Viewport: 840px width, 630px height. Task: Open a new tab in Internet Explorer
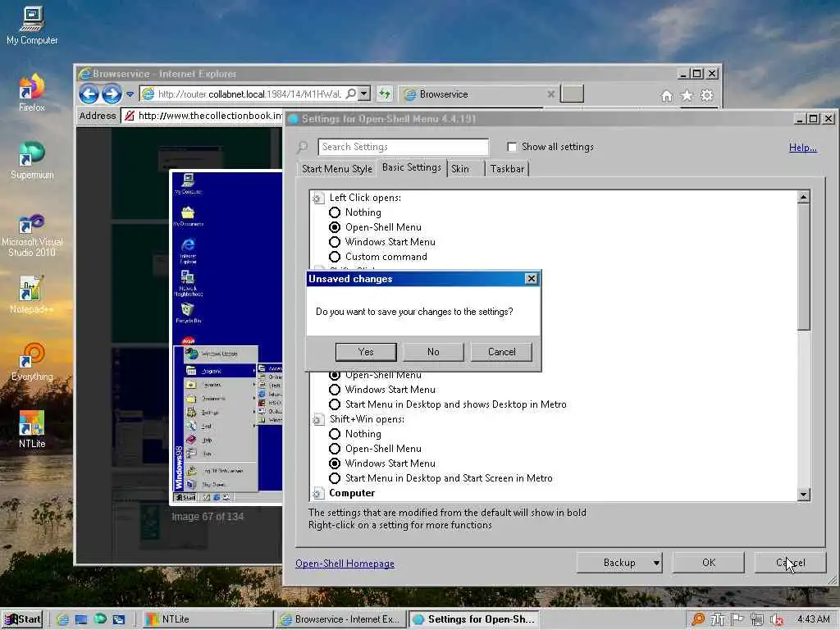572,94
